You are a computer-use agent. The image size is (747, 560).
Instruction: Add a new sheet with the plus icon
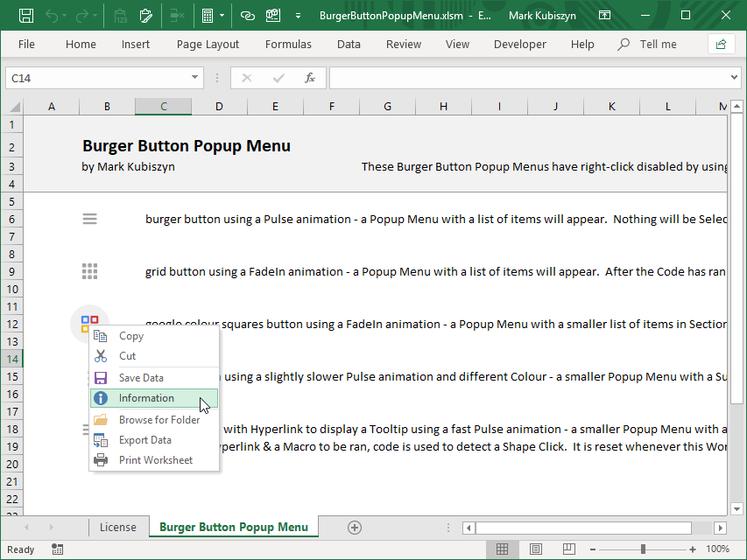coord(355,527)
